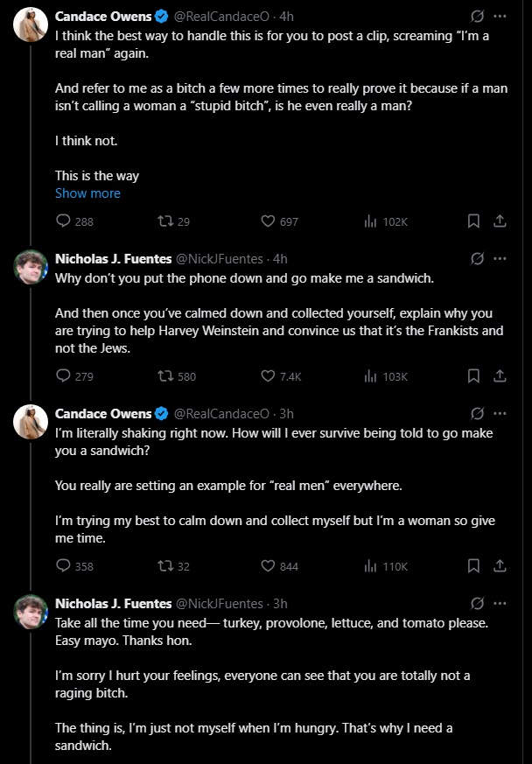Share the tweet with 110K views
The height and width of the screenshot is (764, 532).
500,566
